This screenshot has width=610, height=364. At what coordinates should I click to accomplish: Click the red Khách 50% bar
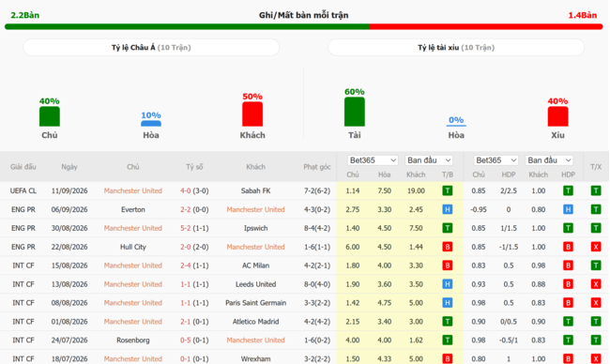(x=252, y=114)
